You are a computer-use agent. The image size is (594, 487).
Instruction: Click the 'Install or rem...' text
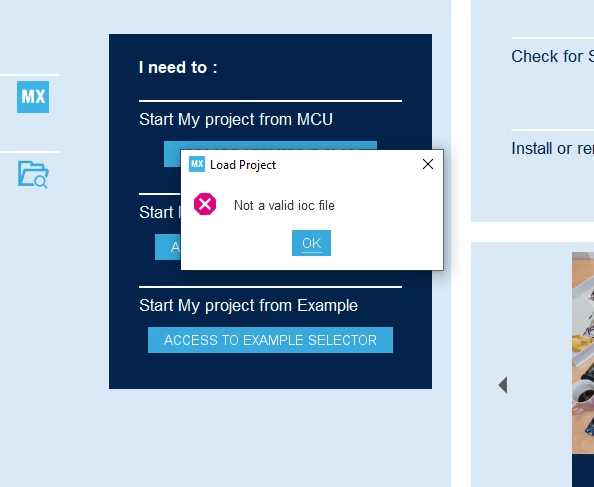point(552,148)
